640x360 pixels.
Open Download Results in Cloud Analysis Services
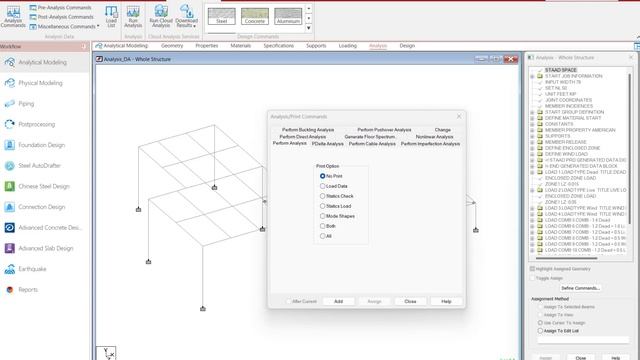tap(187, 17)
